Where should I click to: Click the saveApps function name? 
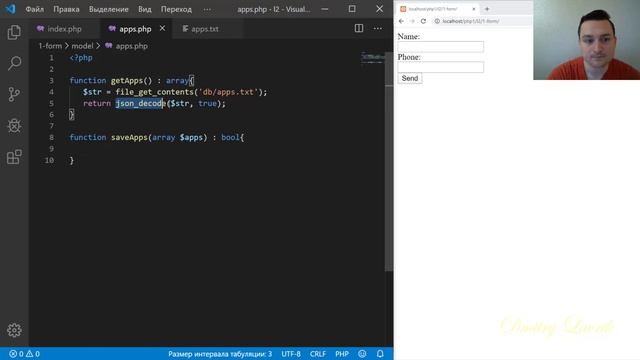[x=129, y=138]
